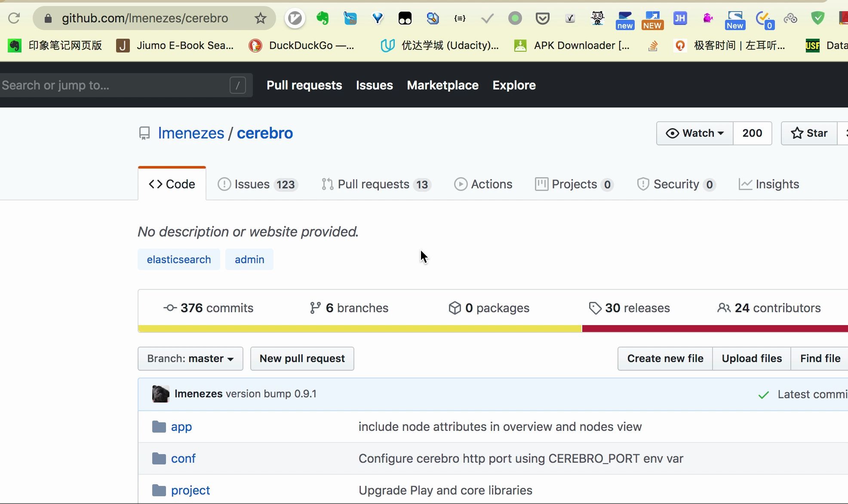The image size is (848, 504).
Task: Go to Issues in GitHub header
Action: point(375,85)
